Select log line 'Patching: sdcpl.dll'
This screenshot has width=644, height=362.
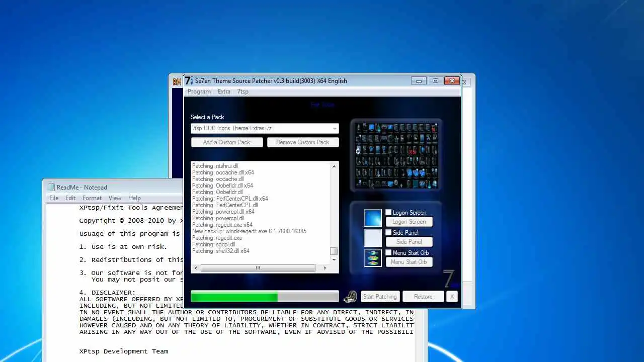213,244
